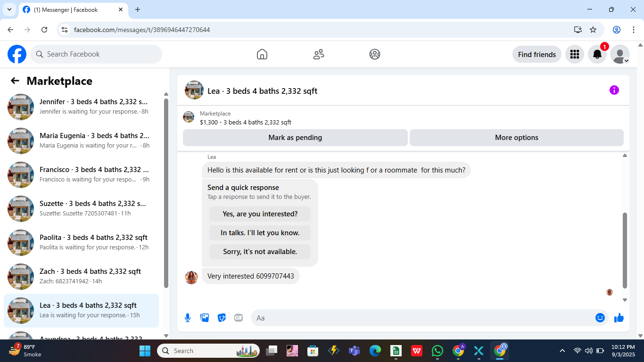Send quick reply "Sorry, it's not available."
The height and width of the screenshot is (362, 644).
tap(260, 252)
